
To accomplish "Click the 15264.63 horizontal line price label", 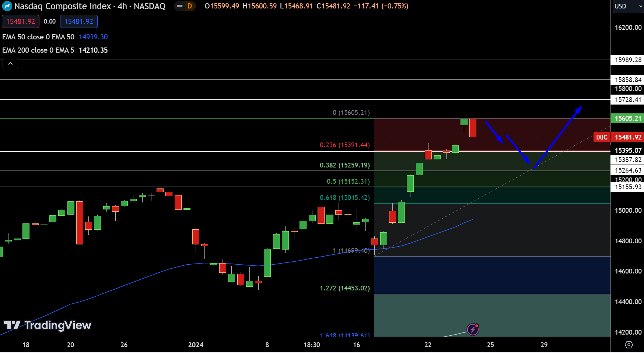I will [x=628, y=170].
